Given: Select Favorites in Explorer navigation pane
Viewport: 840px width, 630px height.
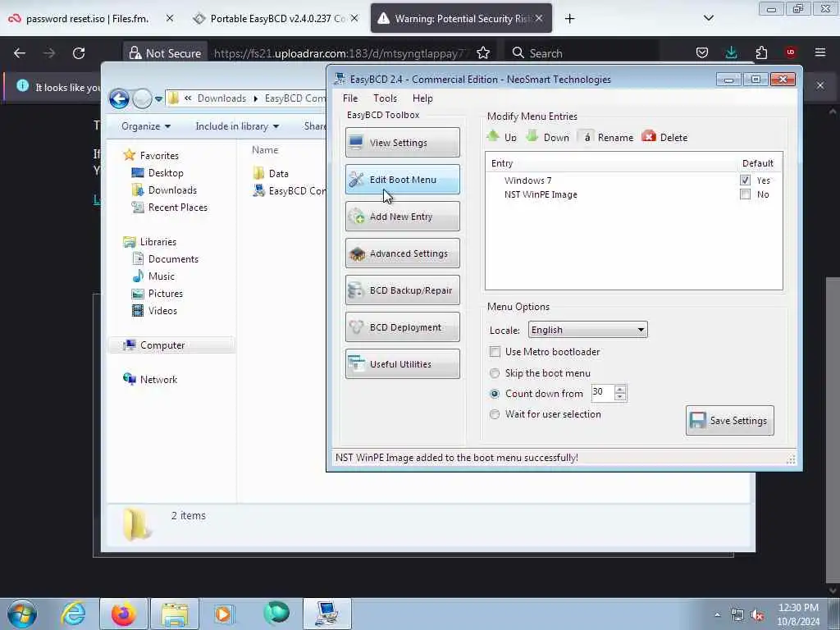Looking at the screenshot, I should (x=159, y=155).
